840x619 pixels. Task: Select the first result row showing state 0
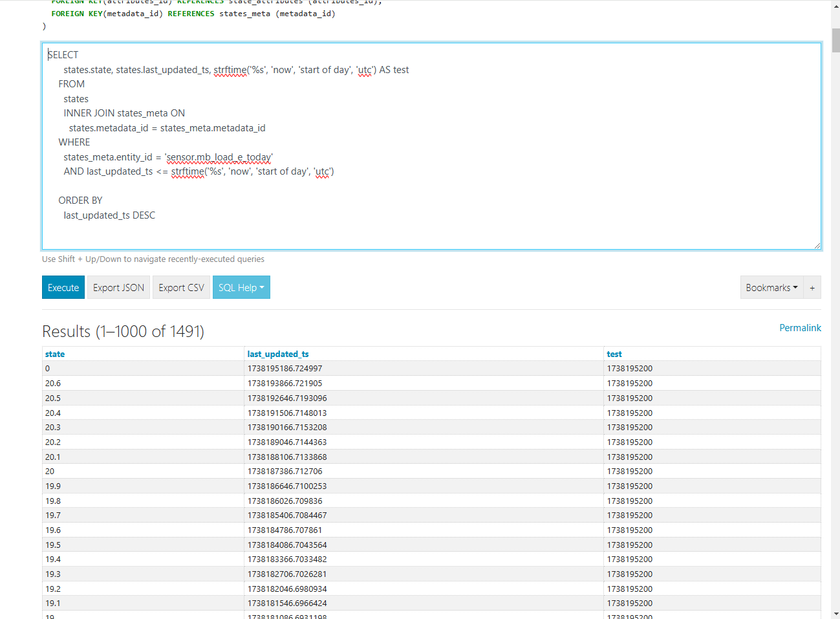point(47,368)
